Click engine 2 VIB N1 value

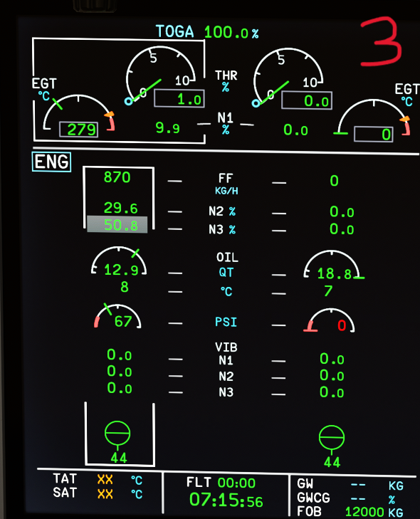pyautogui.click(x=332, y=359)
